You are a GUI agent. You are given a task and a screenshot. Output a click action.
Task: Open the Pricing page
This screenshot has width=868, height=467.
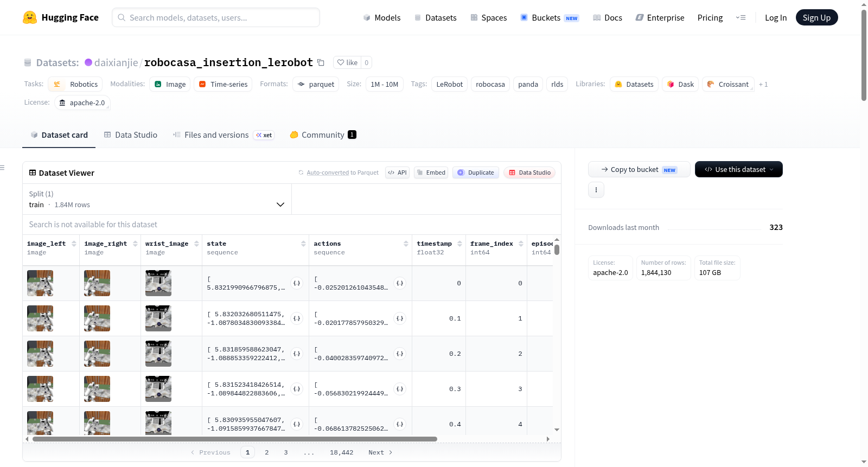pos(710,17)
